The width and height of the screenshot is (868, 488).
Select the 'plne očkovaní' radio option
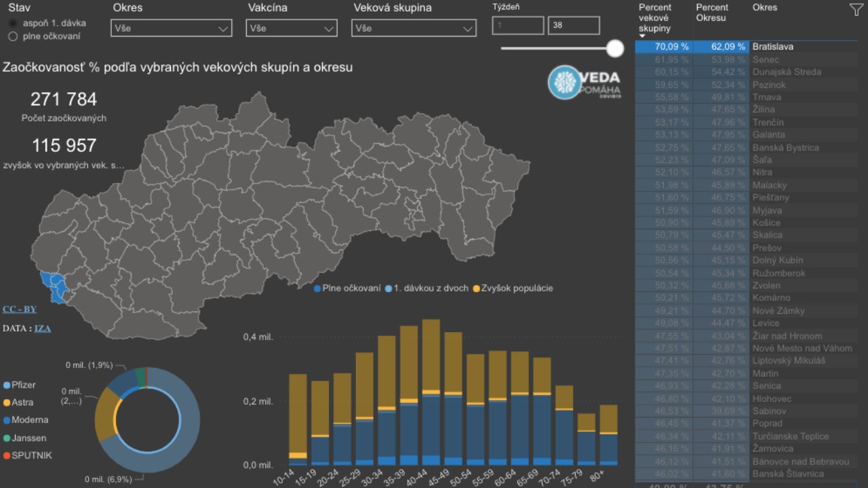coord(13,37)
